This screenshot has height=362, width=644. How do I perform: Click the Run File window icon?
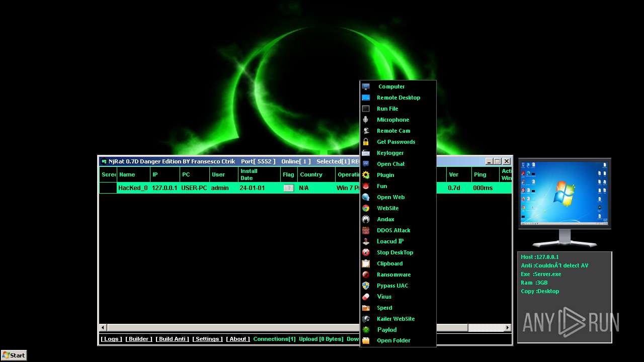pos(366,109)
